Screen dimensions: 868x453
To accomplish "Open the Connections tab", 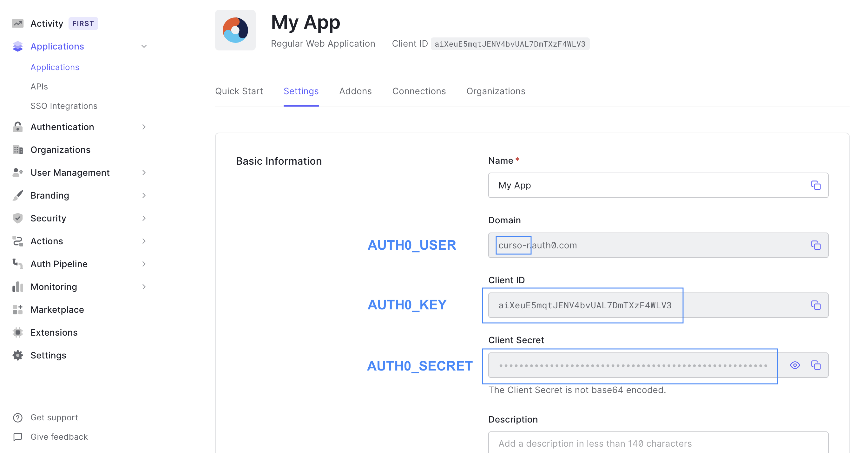I will 418,91.
